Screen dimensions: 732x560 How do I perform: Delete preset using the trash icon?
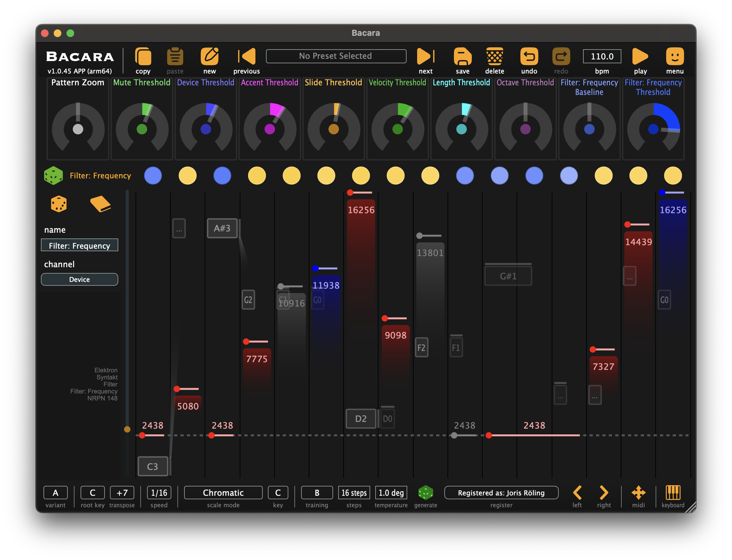point(494,57)
